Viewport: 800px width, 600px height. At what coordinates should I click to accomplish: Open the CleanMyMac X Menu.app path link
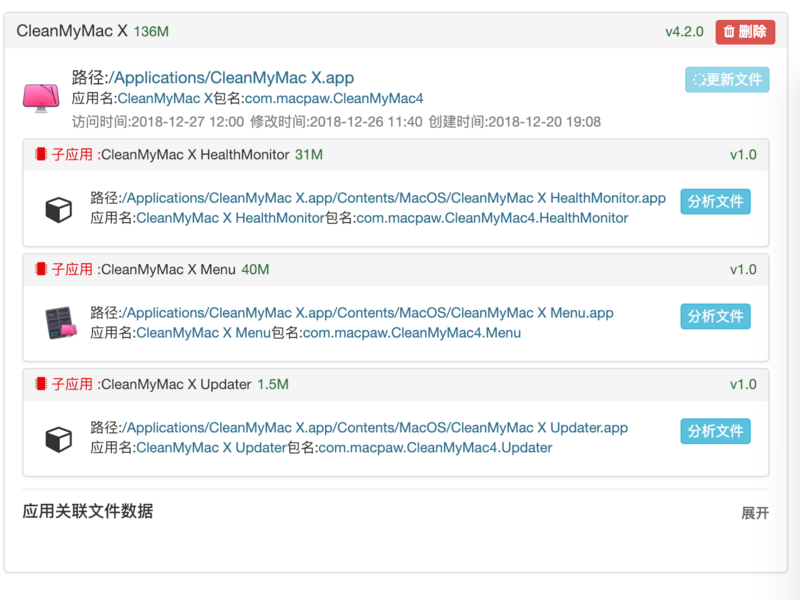(370, 313)
